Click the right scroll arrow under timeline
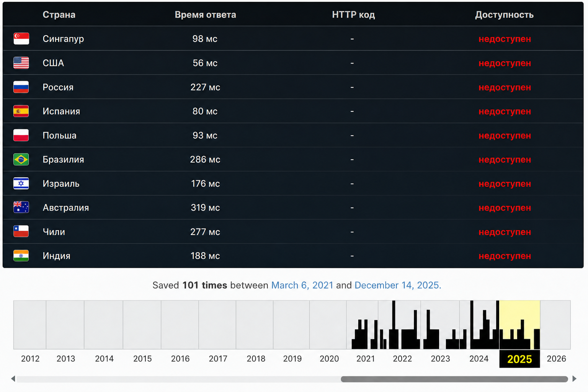Image resolution: width=588 pixels, height=392 pixels. [574, 379]
